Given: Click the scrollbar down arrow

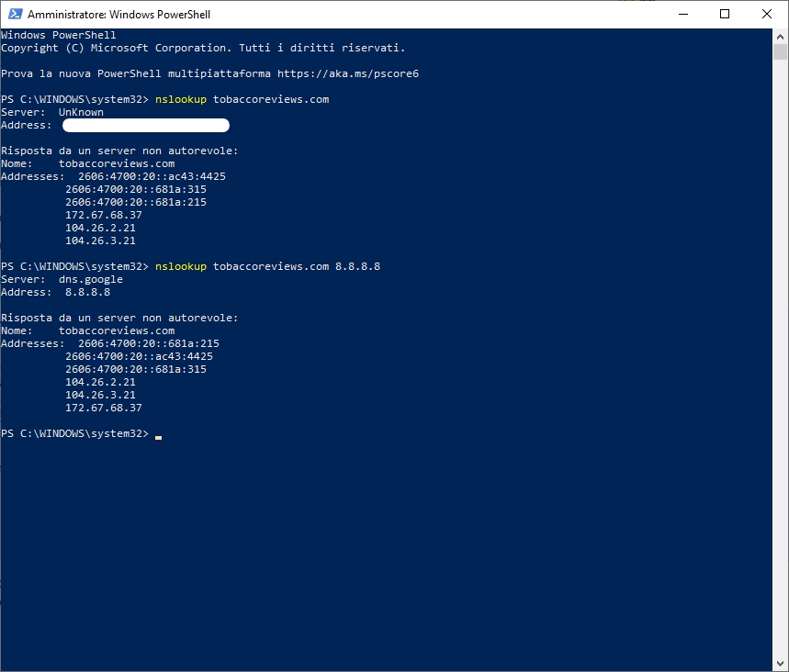Looking at the screenshot, I should (780, 664).
